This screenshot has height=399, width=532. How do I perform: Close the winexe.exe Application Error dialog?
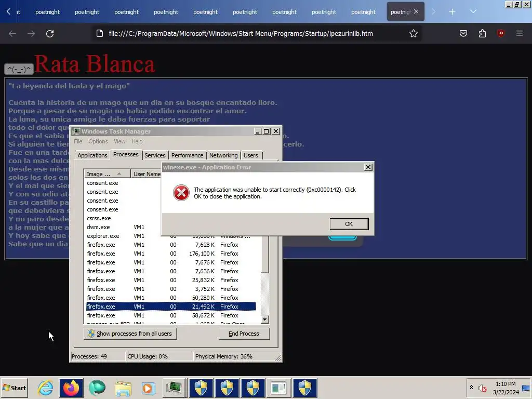click(x=368, y=167)
